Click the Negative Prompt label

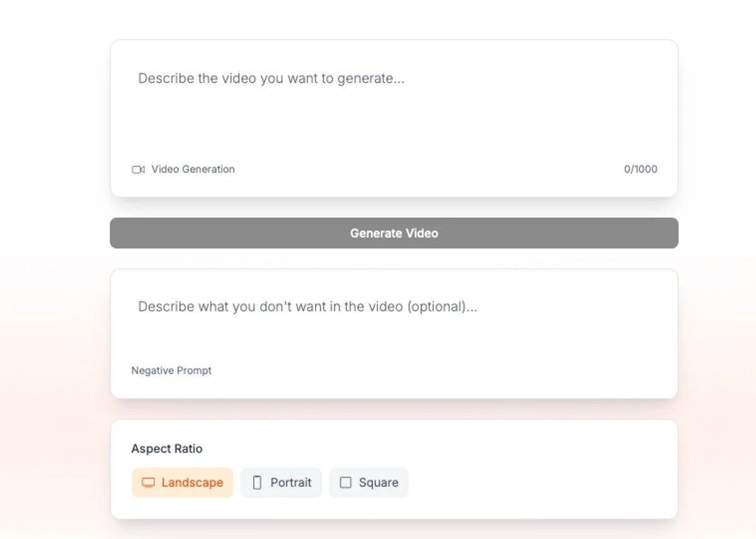click(x=171, y=370)
